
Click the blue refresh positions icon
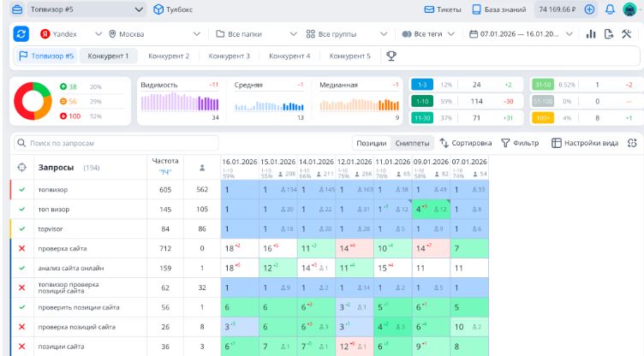pos(21,34)
